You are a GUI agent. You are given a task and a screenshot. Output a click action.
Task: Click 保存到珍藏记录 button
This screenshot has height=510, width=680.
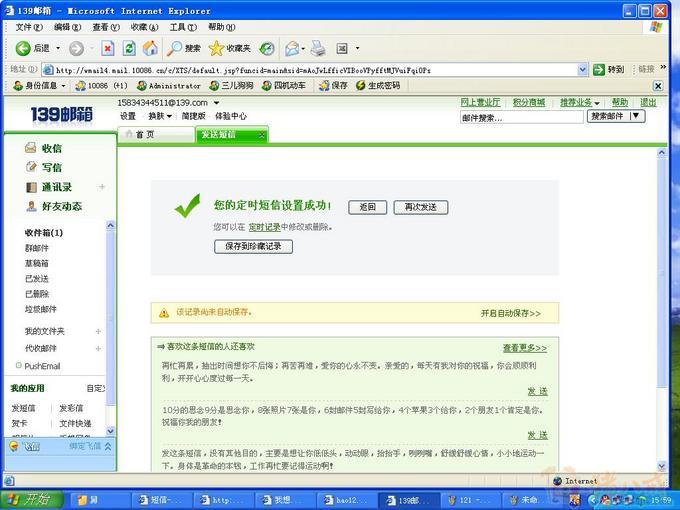(253, 246)
